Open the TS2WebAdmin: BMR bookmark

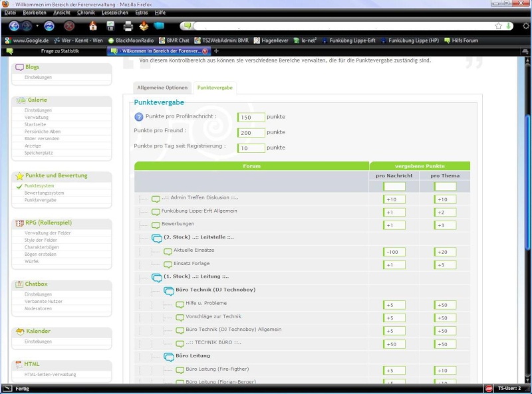tap(221, 41)
